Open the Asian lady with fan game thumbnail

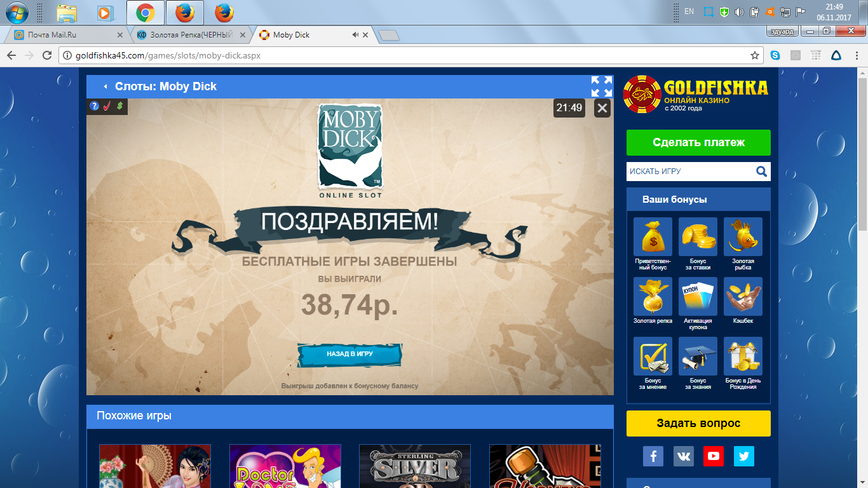pos(155,466)
